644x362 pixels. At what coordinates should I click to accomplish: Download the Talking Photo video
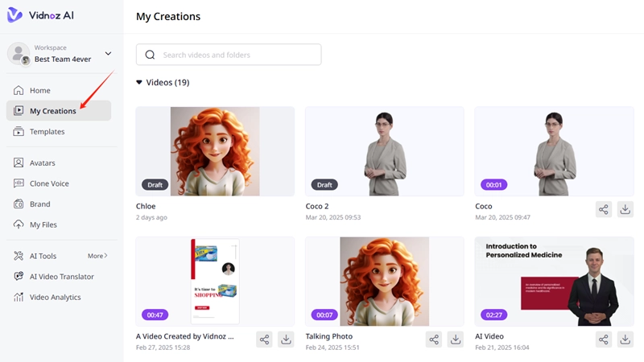(456, 339)
